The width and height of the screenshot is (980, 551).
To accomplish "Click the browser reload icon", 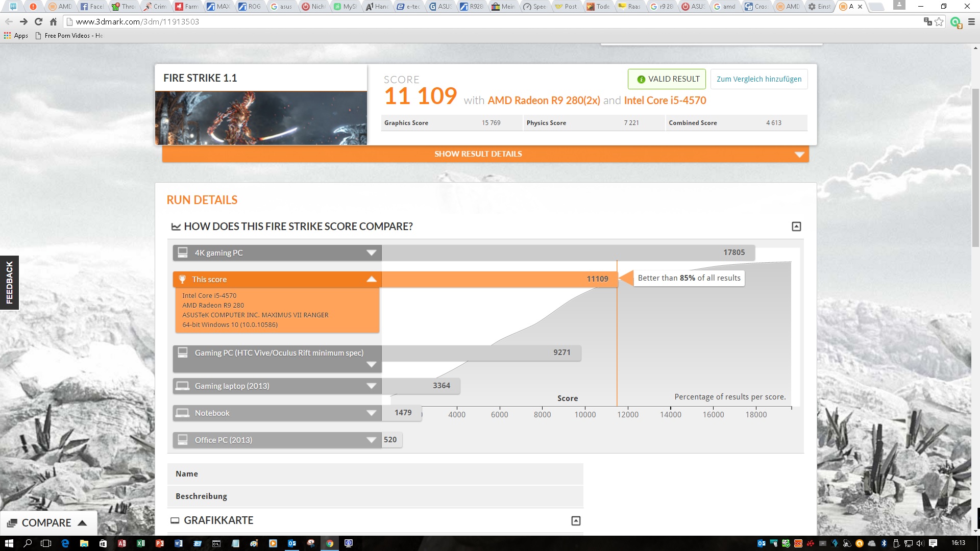I will (38, 21).
